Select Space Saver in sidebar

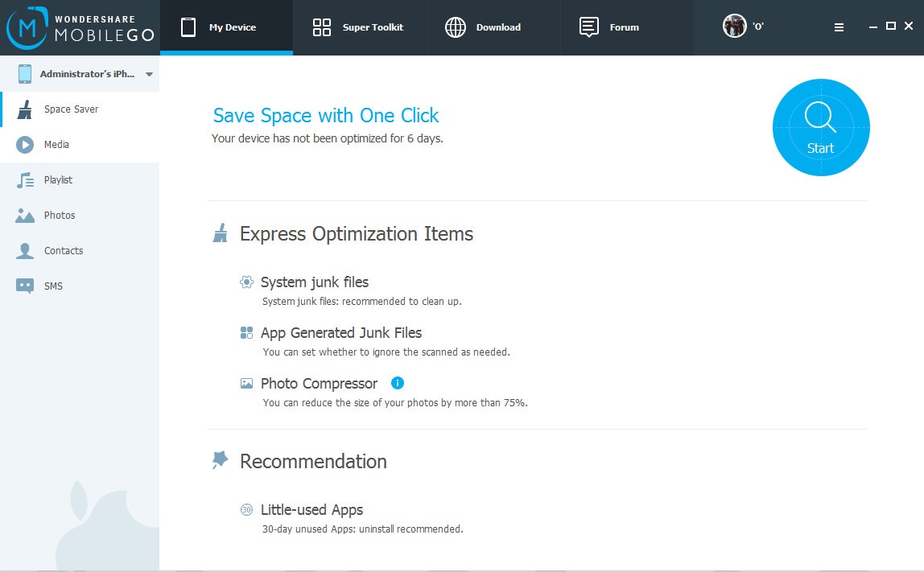(71, 109)
